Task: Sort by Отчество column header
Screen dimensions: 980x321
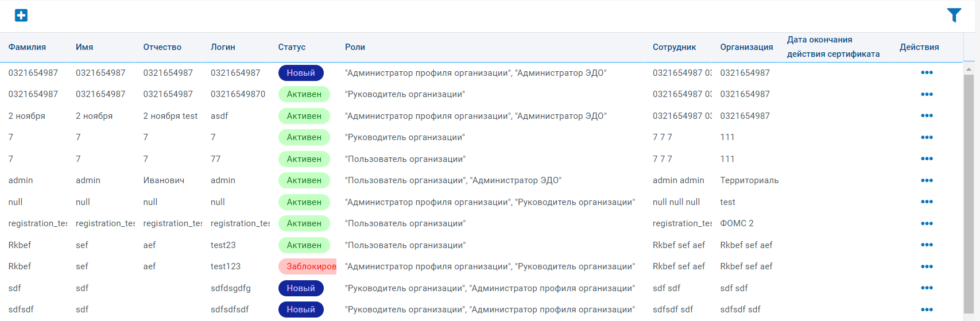Action: click(x=162, y=47)
